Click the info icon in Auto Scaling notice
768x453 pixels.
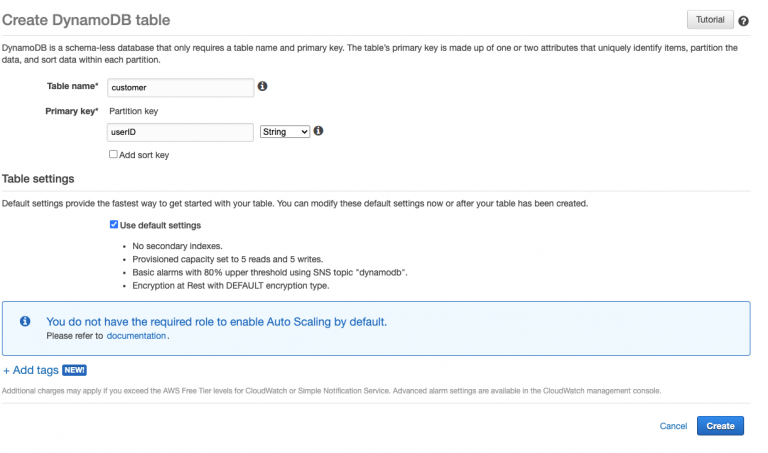pyautogui.click(x=25, y=322)
